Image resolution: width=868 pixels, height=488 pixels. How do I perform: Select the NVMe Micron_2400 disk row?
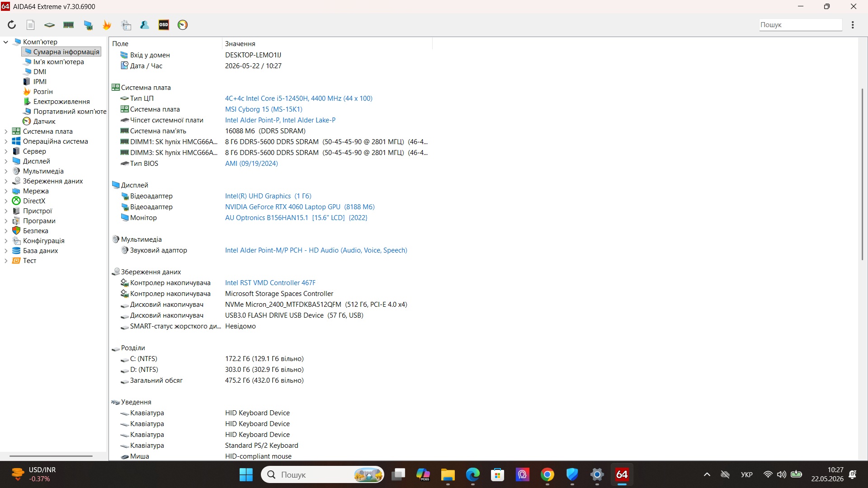tap(270, 305)
